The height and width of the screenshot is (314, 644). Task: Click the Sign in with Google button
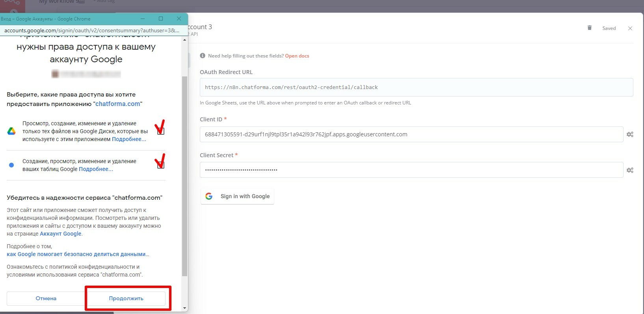[x=237, y=196]
